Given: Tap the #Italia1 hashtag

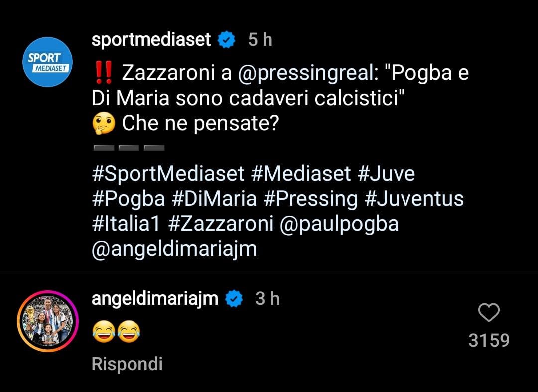Looking at the screenshot, I should coord(126,224).
